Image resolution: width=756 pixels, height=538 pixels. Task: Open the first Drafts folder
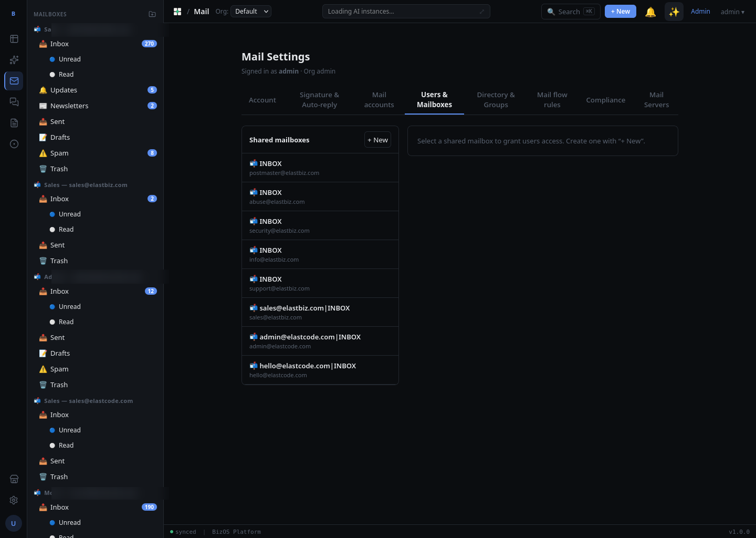click(x=95, y=137)
